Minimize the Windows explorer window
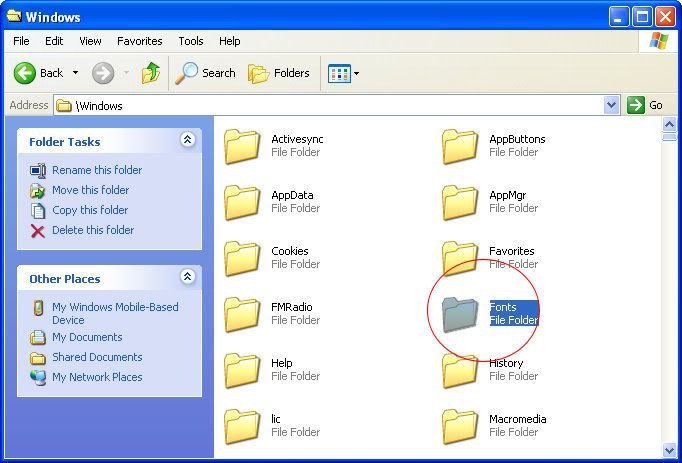Viewport: 682px width, 463px height. pyautogui.click(x=618, y=17)
